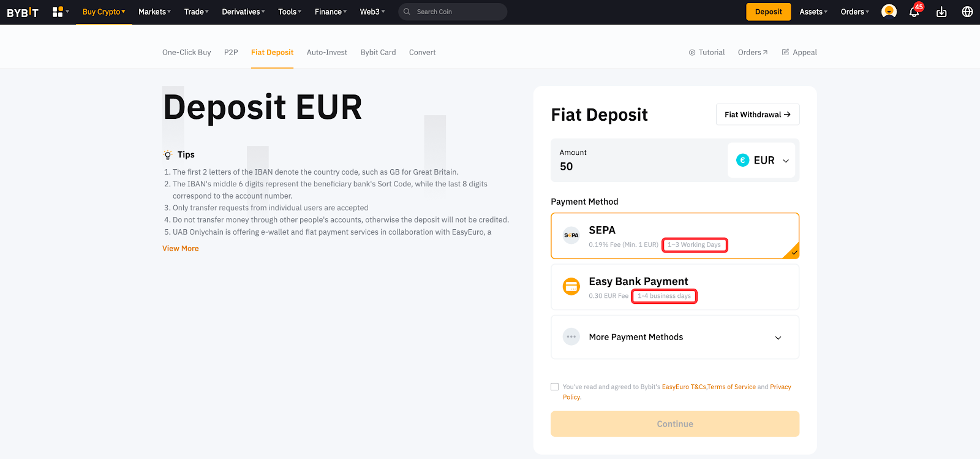Image resolution: width=980 pixels, height=459 pixels.
Task: Open the language globe icon
Action: tap(967, 12)
